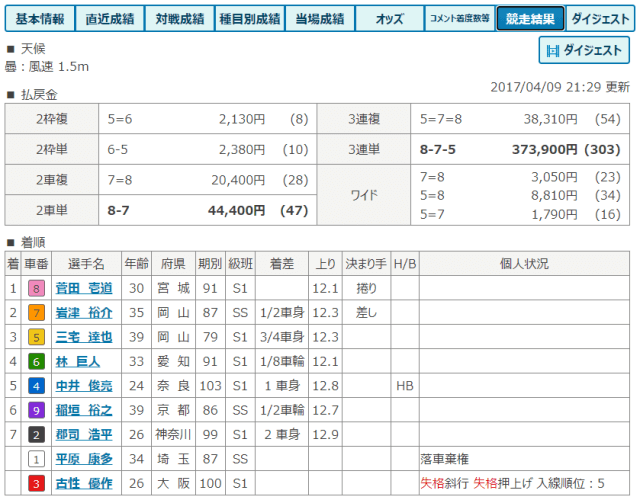640x500 pixels.
Task: Open the 基本情報 tab
Action: [x=37, y=18]
